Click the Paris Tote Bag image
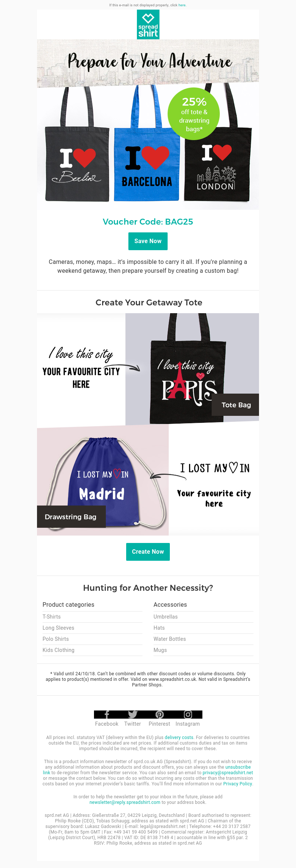The image size is (296, 868). [x=192, y=369]
